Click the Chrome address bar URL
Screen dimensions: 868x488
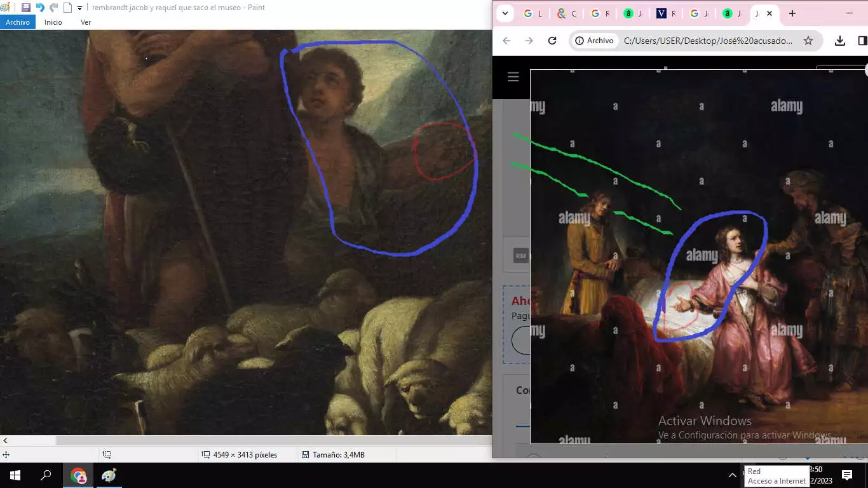(x=709, y=41)
